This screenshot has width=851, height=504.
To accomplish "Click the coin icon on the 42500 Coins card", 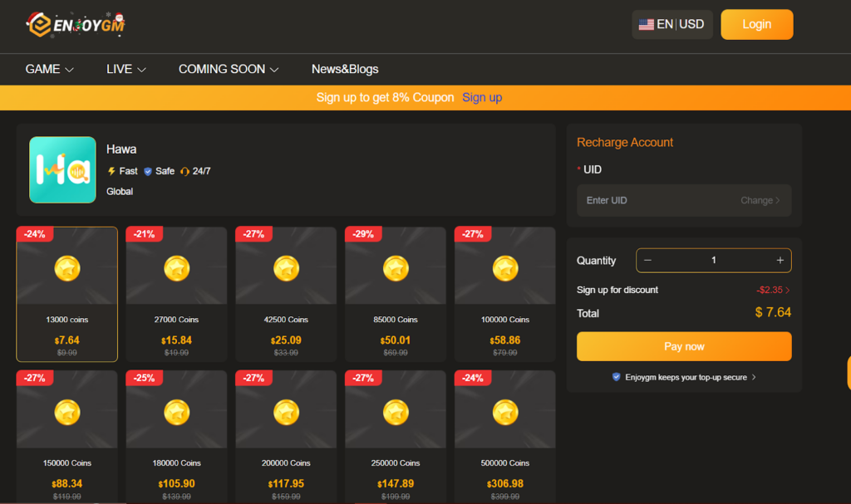I will 285,269.
